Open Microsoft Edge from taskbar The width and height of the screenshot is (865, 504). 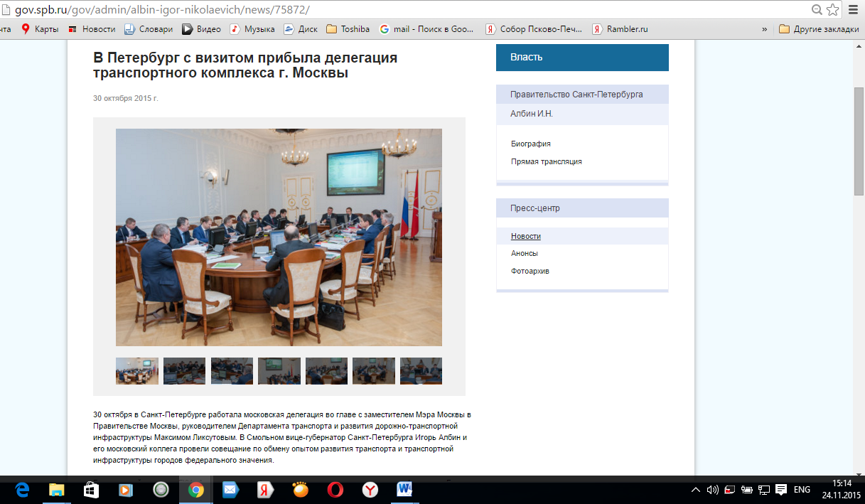[22, 490]
